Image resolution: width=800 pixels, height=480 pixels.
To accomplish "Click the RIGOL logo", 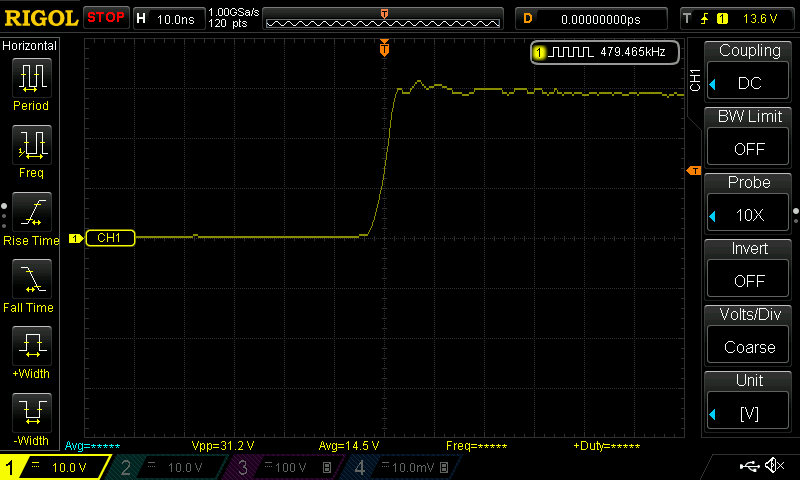I will tap(41, 18).
